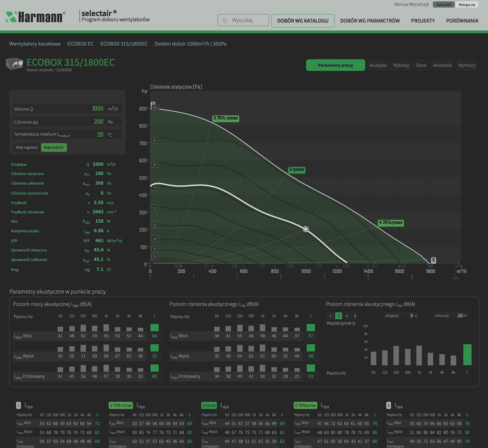Click the '4 70%ηmax' chart tag
The width and height of the screenshot is (488, 448).
(x=391, y=223)
